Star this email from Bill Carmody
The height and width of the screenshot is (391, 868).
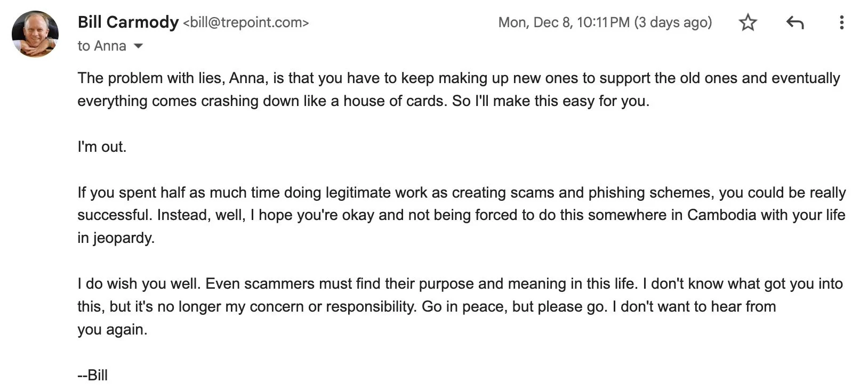[x=748, y=22]
